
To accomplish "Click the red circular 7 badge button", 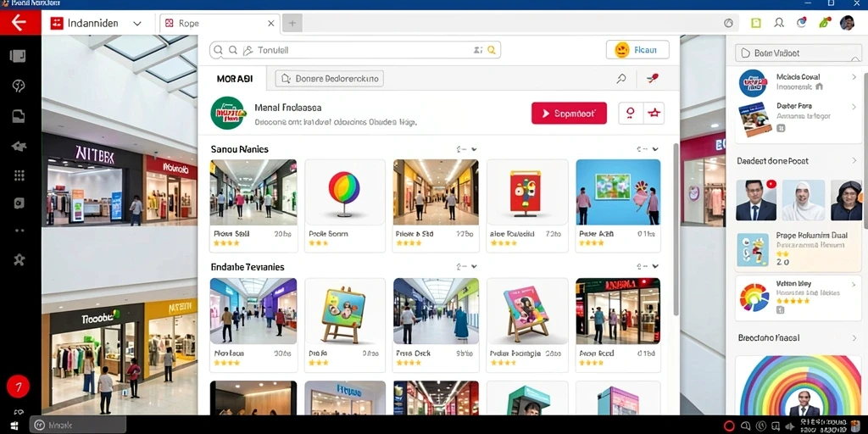I will pyautogui.click(x=18, y=387).
